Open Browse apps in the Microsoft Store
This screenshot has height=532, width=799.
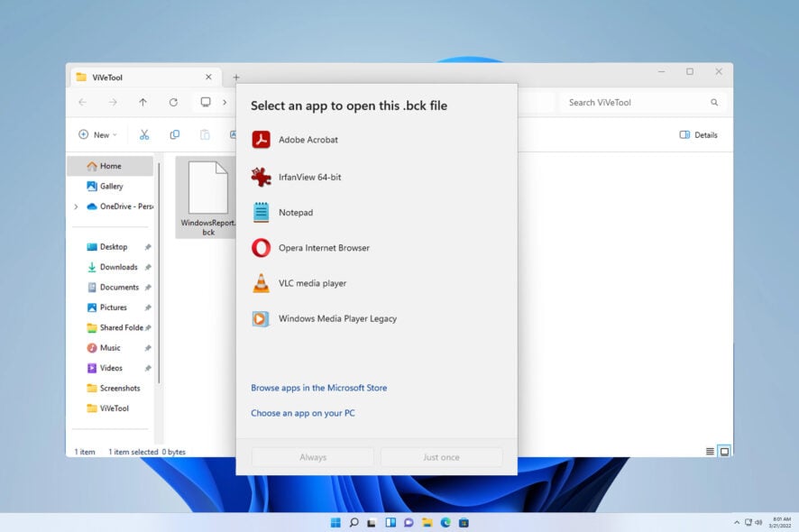point(318,388)
